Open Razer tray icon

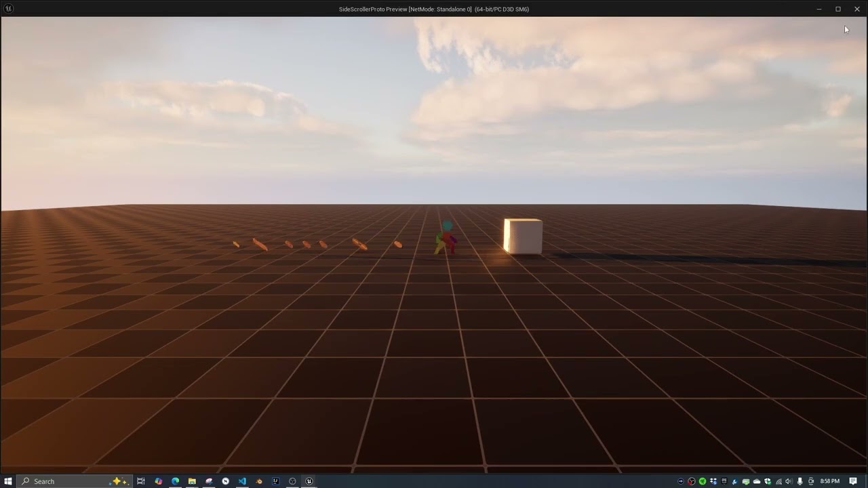pyautogui.click(x=703, y=481)
